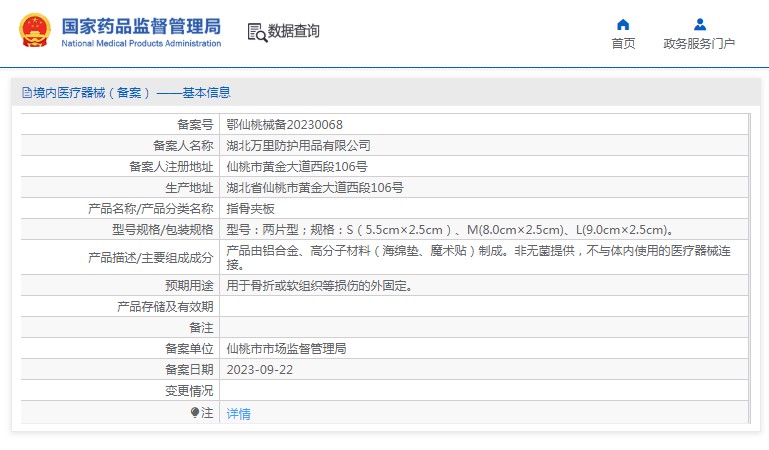Click the 预期用途 row label
The height and width of the screenshot is (450, 769).
189,285
